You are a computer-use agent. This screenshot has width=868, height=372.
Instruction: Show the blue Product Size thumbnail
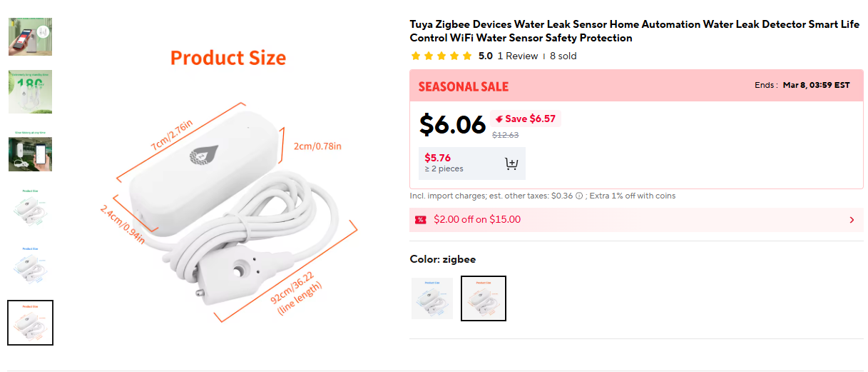30,265
